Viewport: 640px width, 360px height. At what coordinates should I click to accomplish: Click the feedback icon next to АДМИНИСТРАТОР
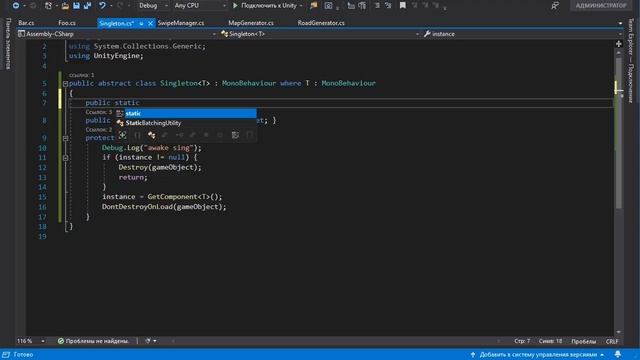pos(555,6)
